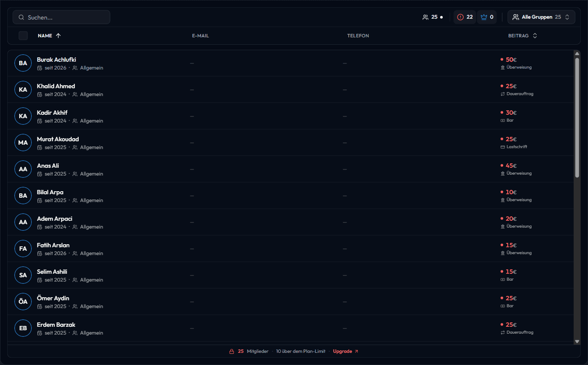Click cash icon in Selim Ashili row
The image size is (588, 365).
coord(503,279)
